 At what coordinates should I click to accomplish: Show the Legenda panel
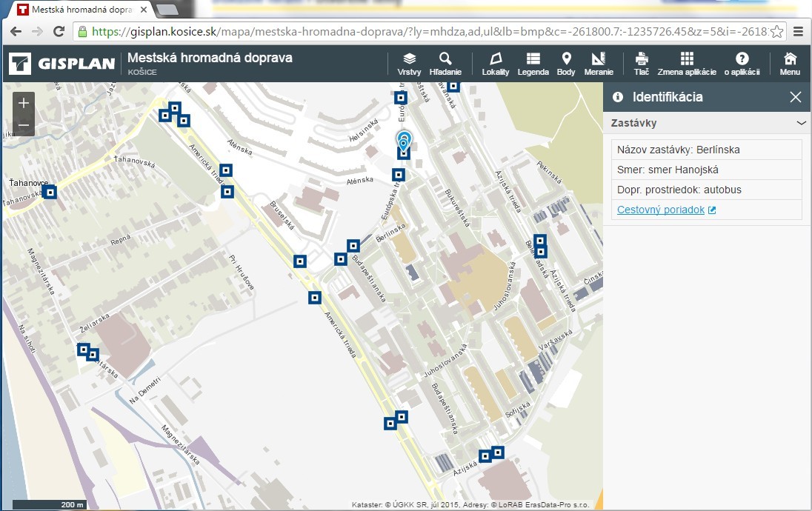[x=533, y=64]
